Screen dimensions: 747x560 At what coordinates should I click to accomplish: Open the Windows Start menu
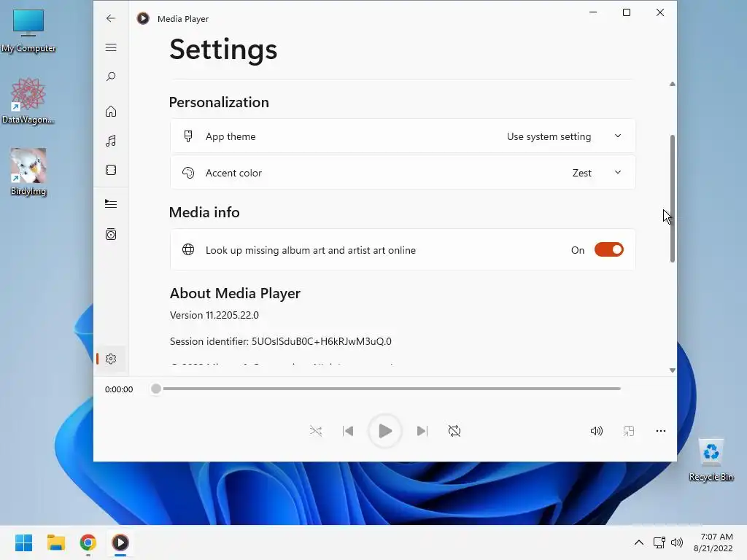(24, 542)
